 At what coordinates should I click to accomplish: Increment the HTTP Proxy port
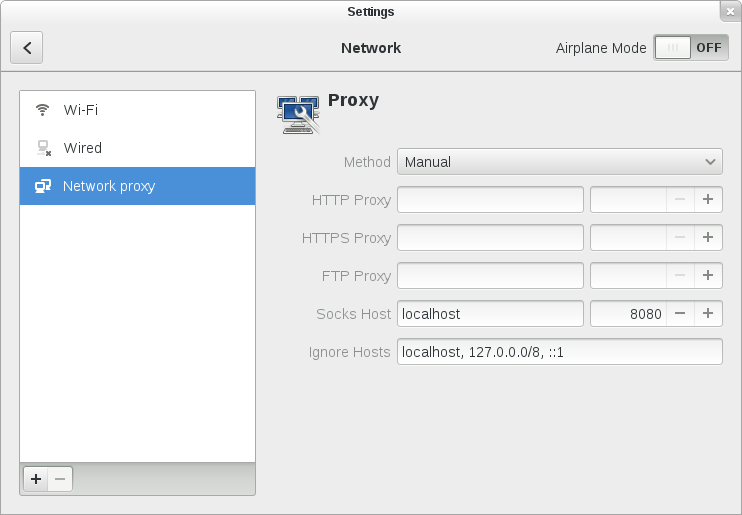pos(708,200)
